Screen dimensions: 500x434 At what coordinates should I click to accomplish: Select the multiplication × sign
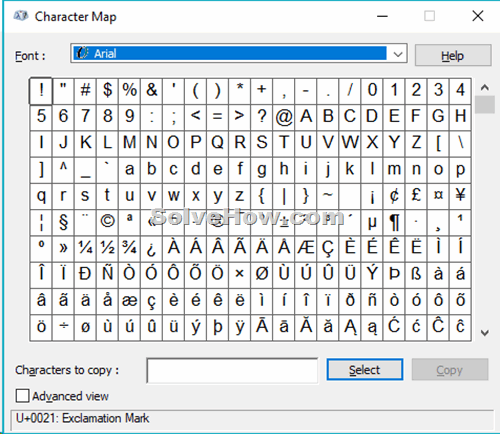coord(240,275)
